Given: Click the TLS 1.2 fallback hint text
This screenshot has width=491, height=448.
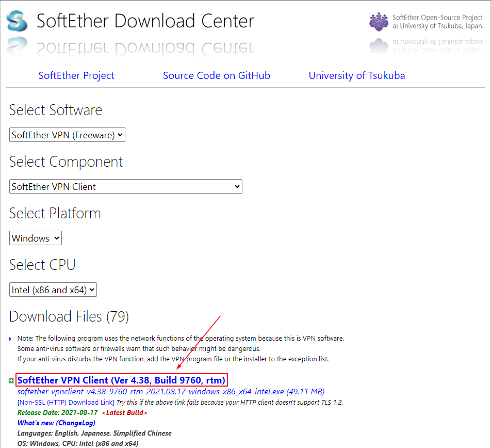Looking at the screenshot, I should click(x=230, y=402).
